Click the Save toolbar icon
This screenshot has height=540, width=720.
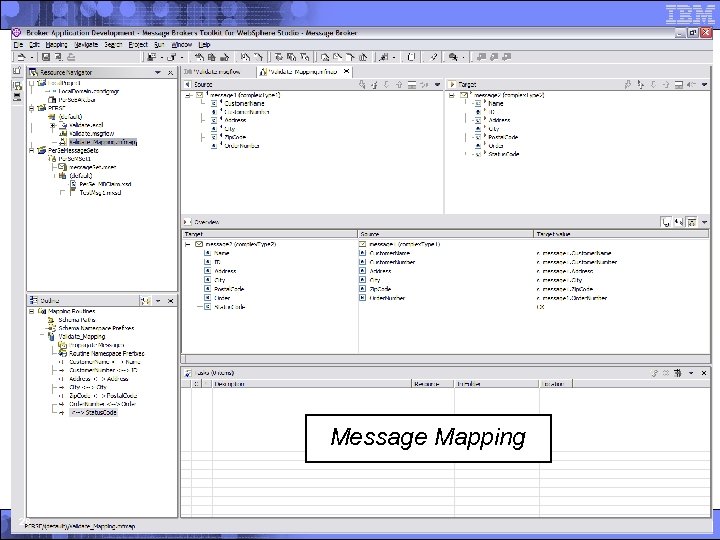[x=46, y=57]
